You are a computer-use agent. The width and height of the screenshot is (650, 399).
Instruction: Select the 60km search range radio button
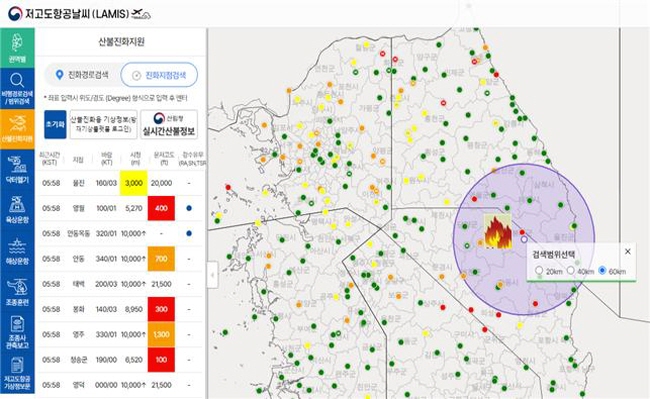602,270
